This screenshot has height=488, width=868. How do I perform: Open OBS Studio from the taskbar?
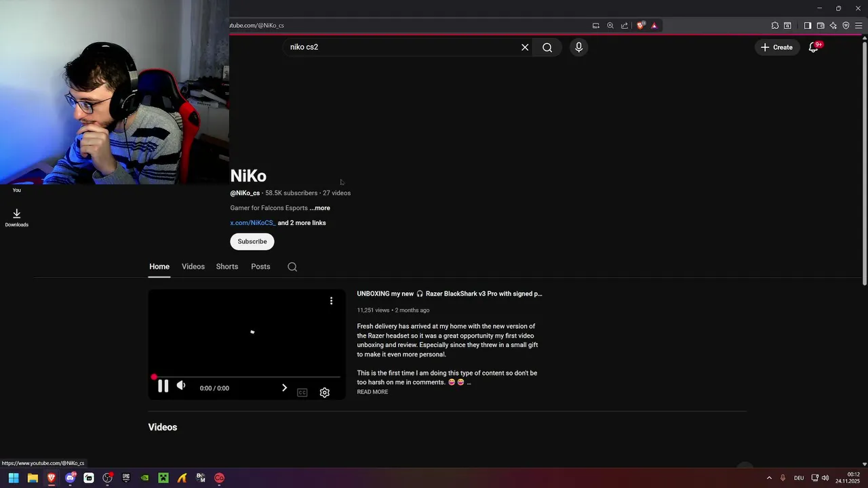(107, 478)
